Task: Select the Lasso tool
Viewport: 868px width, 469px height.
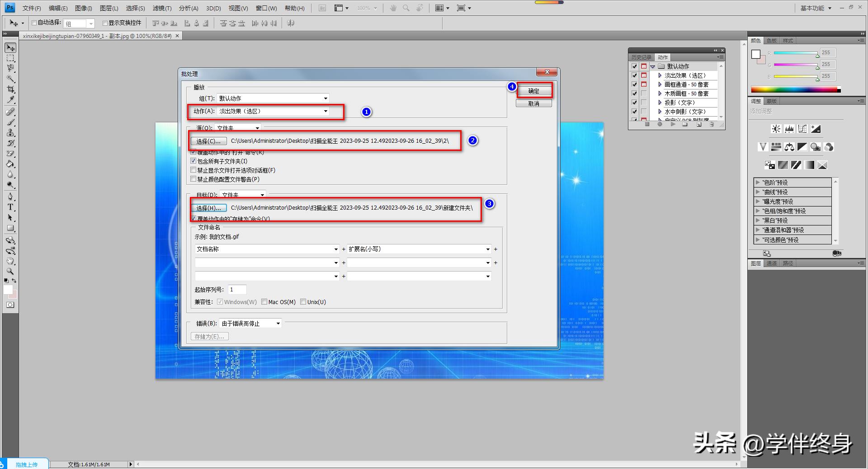Action: (10, 68)
